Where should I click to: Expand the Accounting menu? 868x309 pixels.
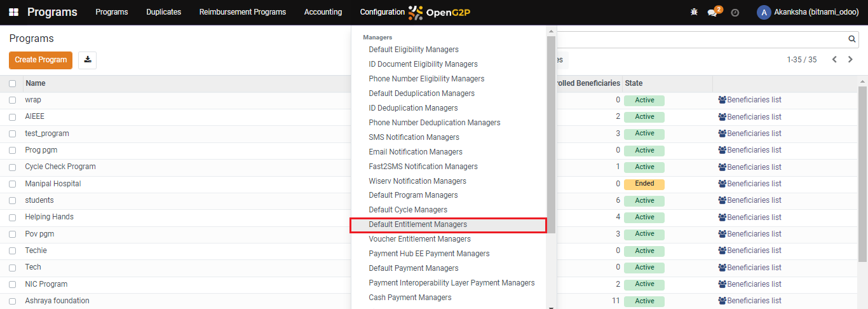point(323,12)
